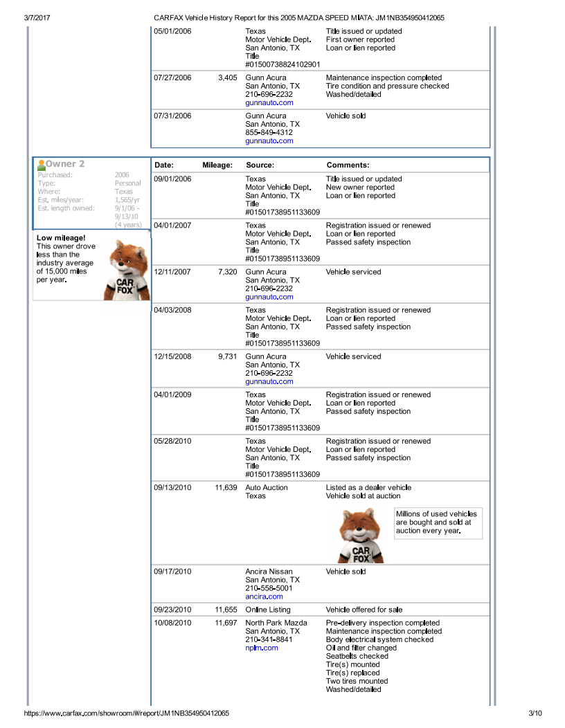Select the date 04/01/2007
The width and height of the screenshot is (565, 728).
(172, 225)
